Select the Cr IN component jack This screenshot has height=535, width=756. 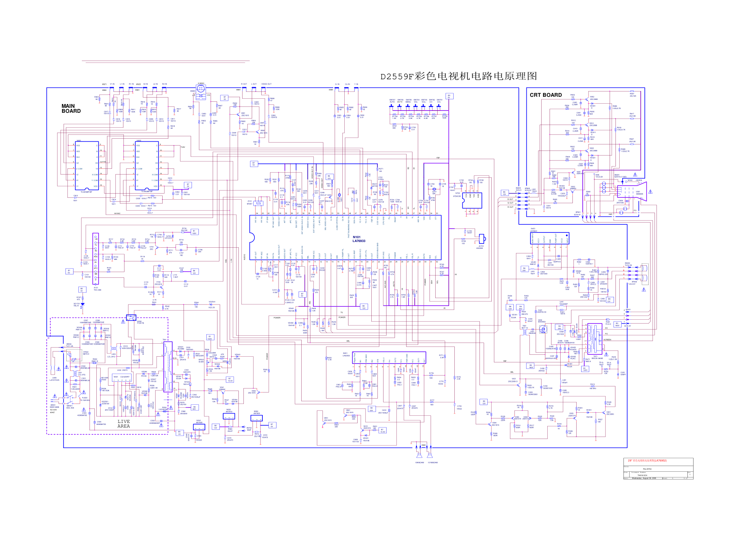(337, 89)
